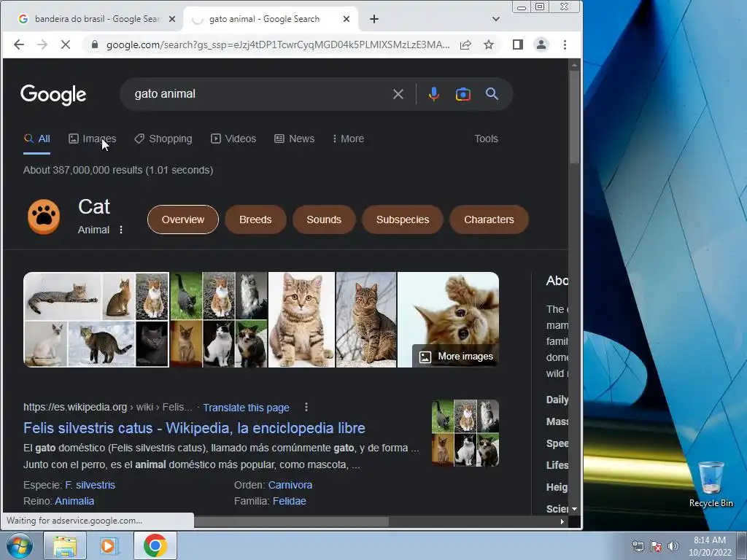
Task: Switch to the Videos results tab
Action: pos(233,139)
